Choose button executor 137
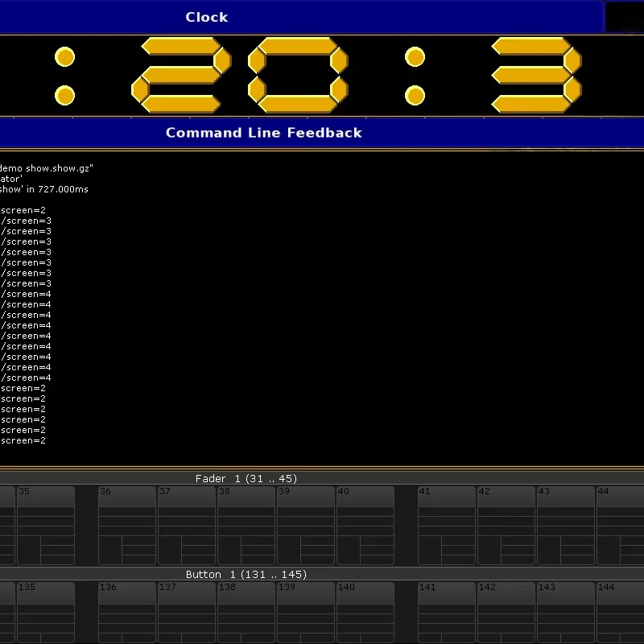The image size is (644, 644). click(x=187, y=613)
